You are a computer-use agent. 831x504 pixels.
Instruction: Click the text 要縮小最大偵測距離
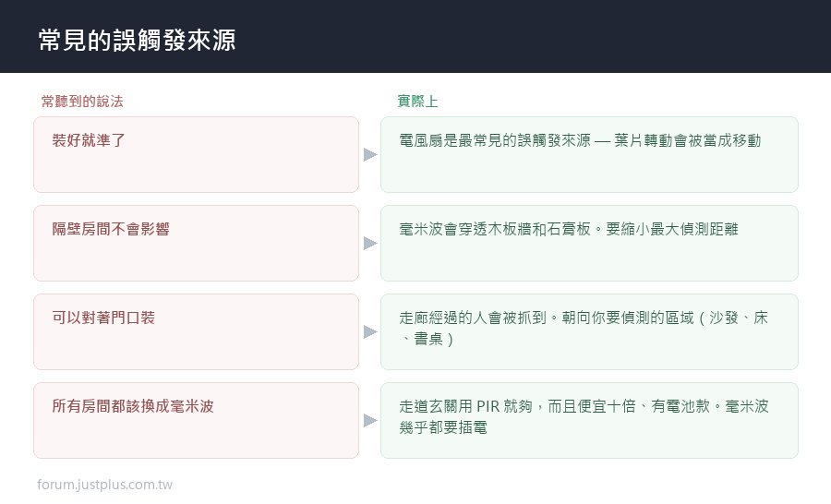(x=672, y=229)
